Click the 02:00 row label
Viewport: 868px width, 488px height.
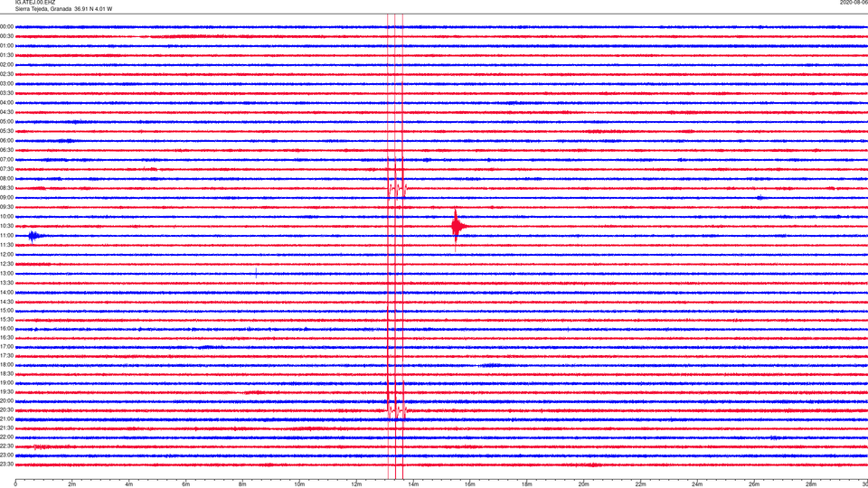point(6,65)
